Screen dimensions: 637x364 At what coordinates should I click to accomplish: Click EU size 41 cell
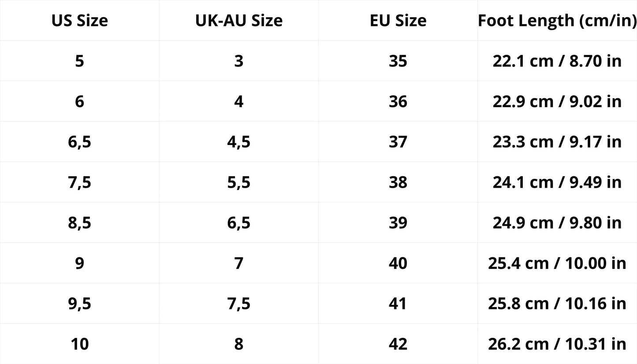(398, 304)
